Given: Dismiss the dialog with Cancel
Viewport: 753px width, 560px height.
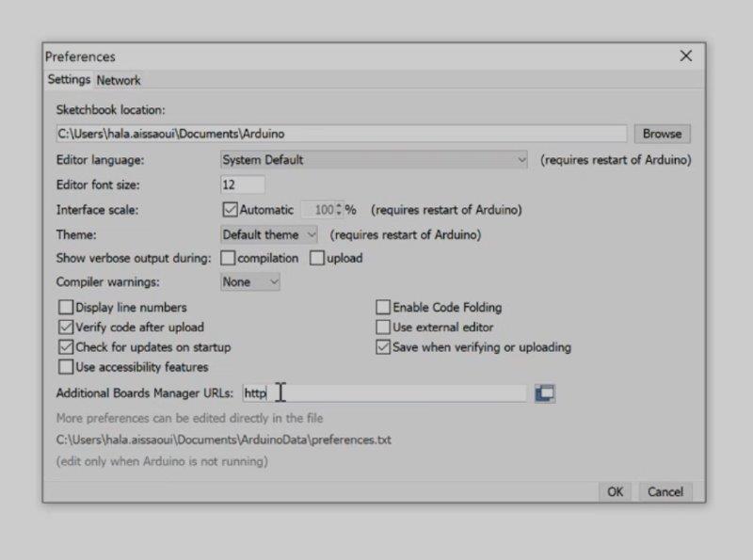Looking at the screenshot, I should click(665, 492).
